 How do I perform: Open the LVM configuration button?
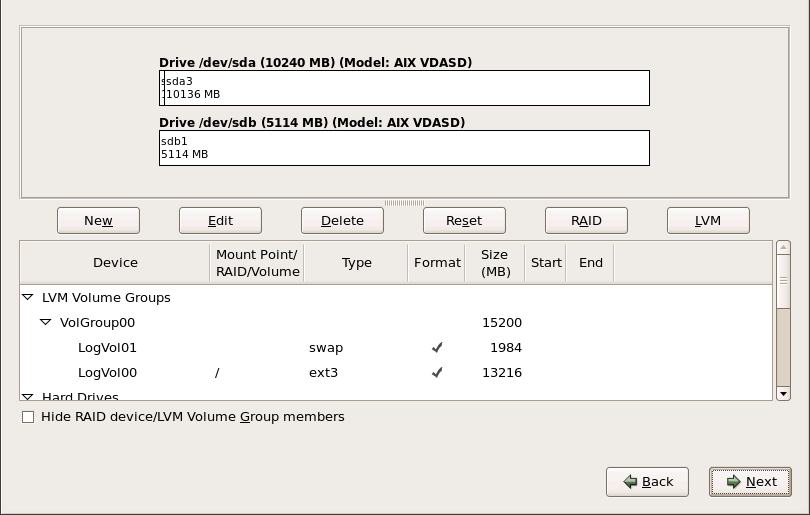click(x=708, y=221)
